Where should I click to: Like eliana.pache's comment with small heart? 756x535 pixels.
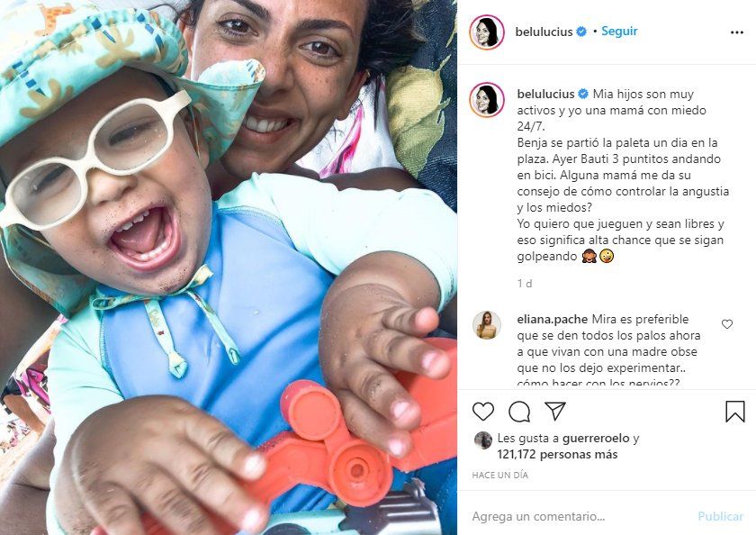pyautogui.click(x=727, y=324)
